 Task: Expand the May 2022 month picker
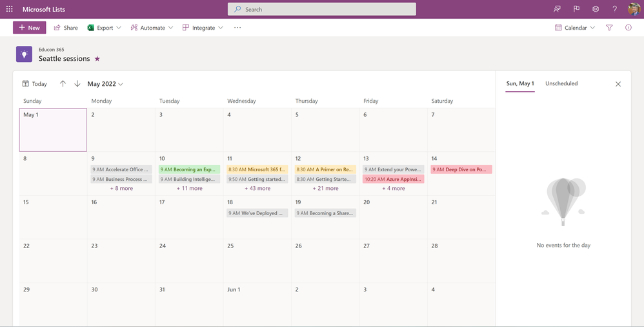pyautogui.click(x=105, y=84)
